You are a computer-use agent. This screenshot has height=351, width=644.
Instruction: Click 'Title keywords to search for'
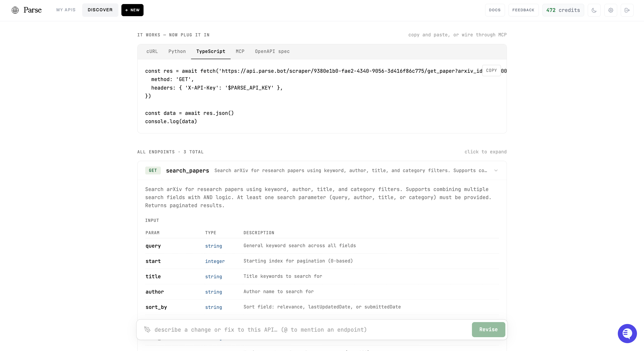[283, 276]
